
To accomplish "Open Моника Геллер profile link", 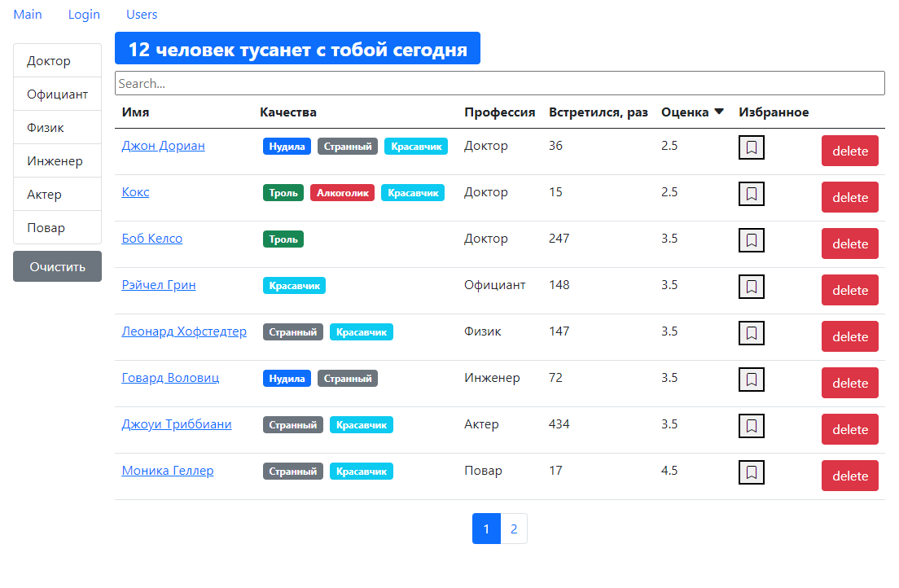I will [168, 471].
